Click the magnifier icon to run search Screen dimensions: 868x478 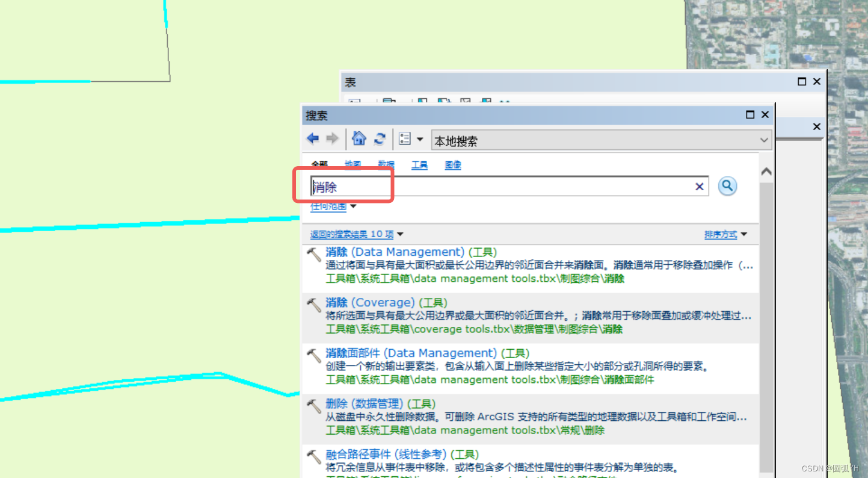(727, 186)
